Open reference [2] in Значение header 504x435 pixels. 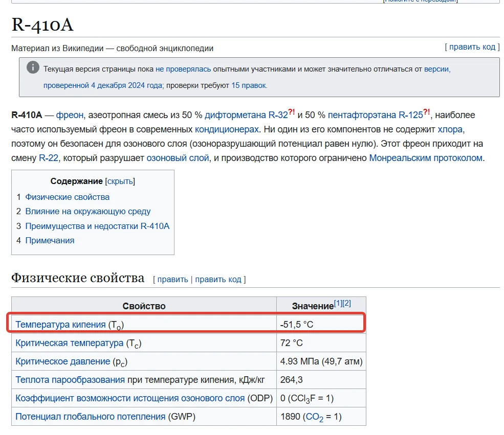click(346, 303)
